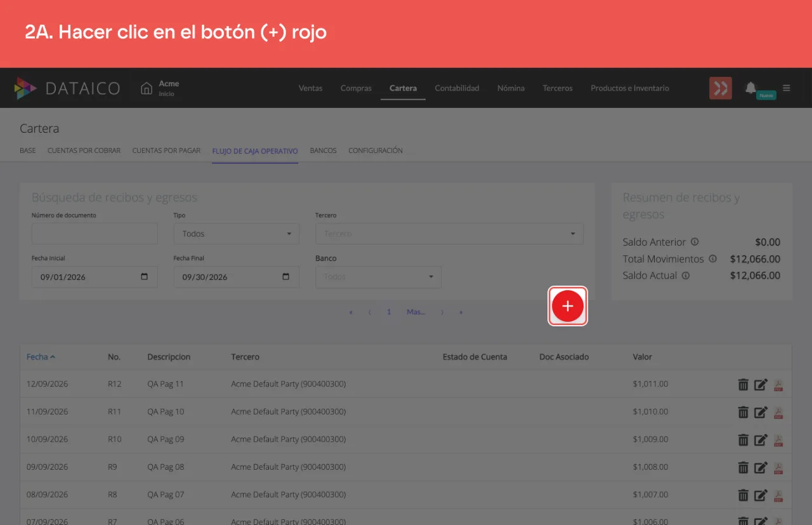This screenshot has height=525, width=812.
Task: Click the Número de documento field
Action: point(95,234)
